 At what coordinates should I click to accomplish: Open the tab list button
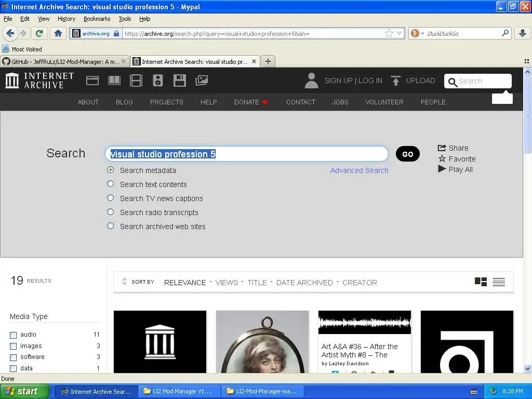(527, 61)
